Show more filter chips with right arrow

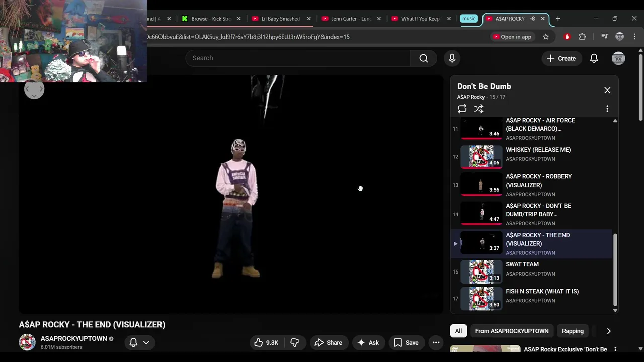609,331
